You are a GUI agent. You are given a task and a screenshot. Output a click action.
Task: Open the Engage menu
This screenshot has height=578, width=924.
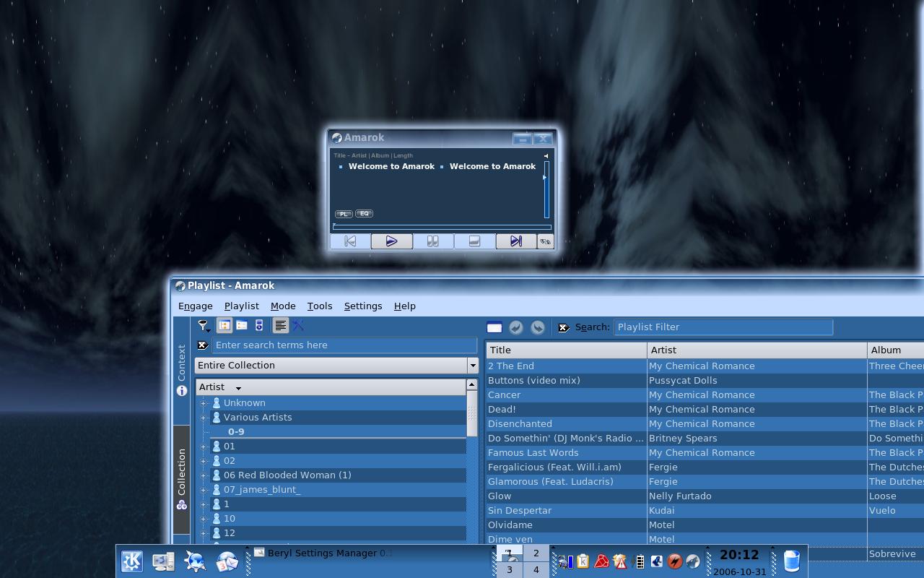[196, 306]
